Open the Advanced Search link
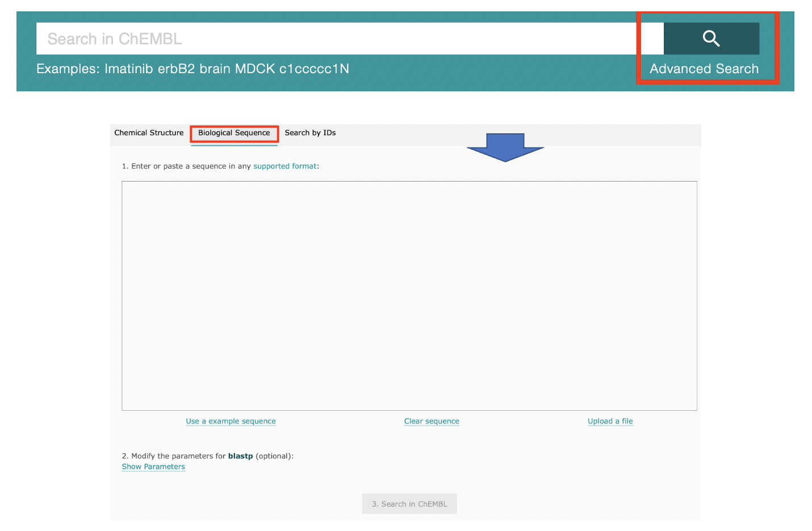 (704, 69)
